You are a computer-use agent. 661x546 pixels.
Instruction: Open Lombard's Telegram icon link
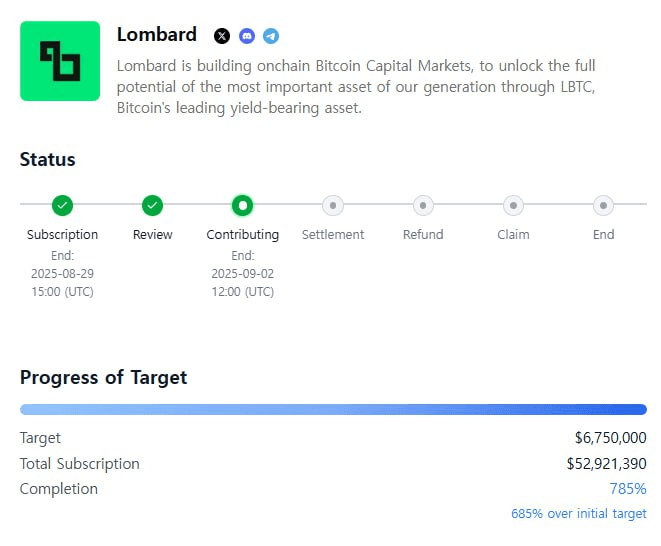(271, 36)
